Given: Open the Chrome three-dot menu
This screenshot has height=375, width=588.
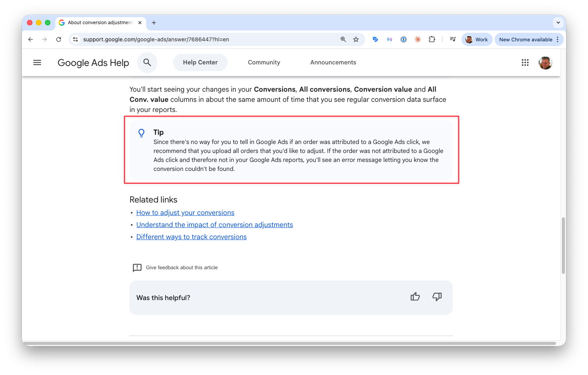Looking at the screenshot, I should (x=558, y=39).
